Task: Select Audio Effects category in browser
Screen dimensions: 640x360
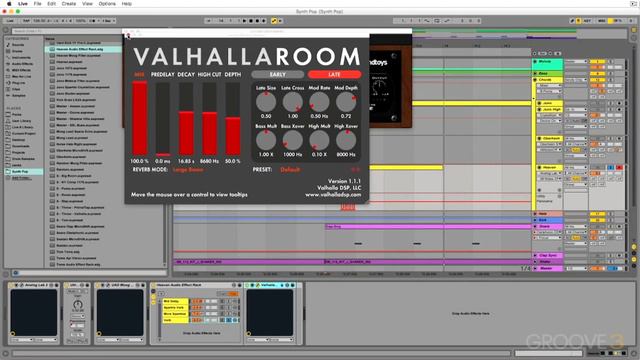Action: coord(22,64)
